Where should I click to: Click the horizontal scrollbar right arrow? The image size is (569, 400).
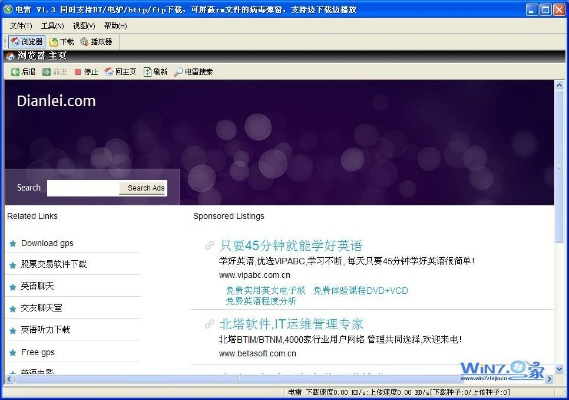coord(549,379)
